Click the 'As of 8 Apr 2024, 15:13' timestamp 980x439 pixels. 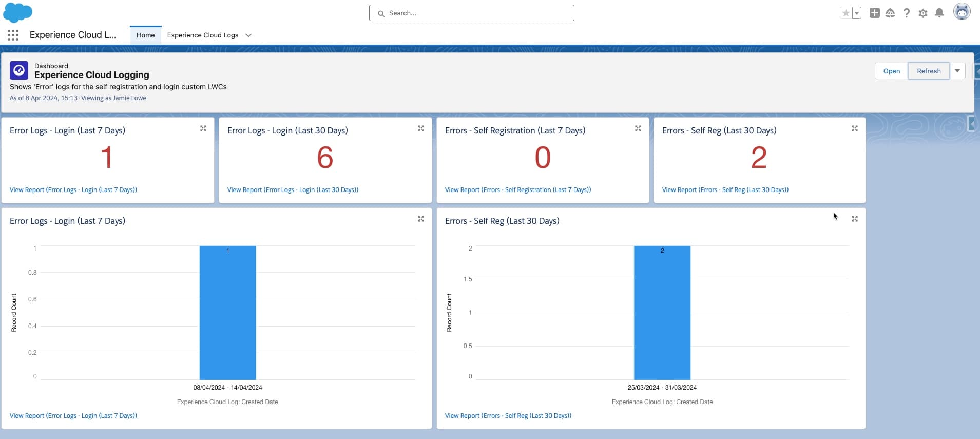pyautogui.click(x=44, y=98)
